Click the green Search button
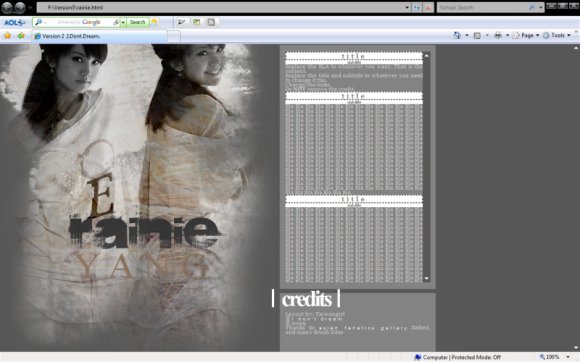The width and height of the screenshot is (580, 362). pyautogui.click(x=138, y=22)
